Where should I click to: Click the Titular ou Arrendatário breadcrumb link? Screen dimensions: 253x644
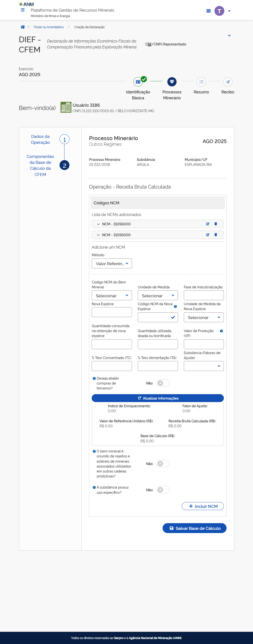tap(48, 27)
